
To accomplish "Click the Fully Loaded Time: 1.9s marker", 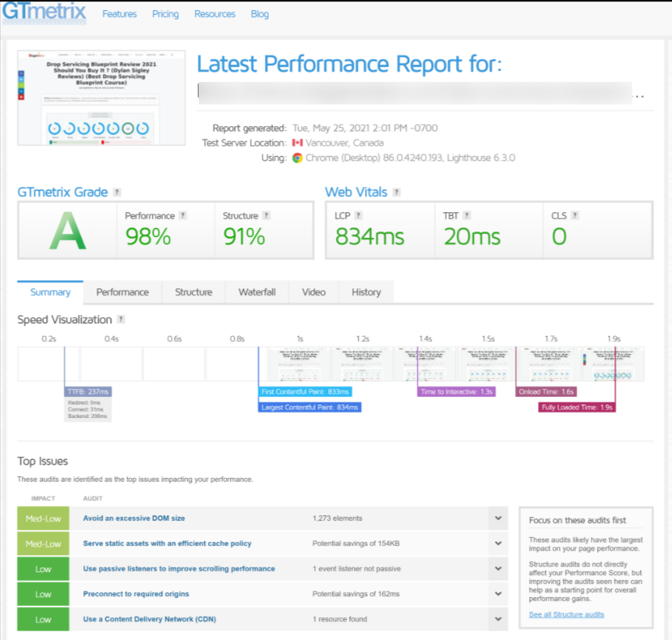I will click(577, 407).
